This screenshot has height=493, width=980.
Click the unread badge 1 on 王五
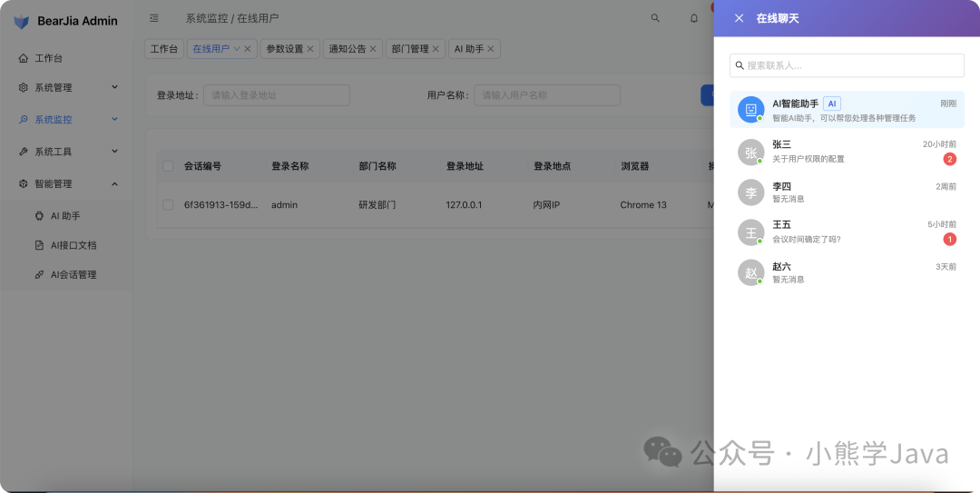point(949,239)
